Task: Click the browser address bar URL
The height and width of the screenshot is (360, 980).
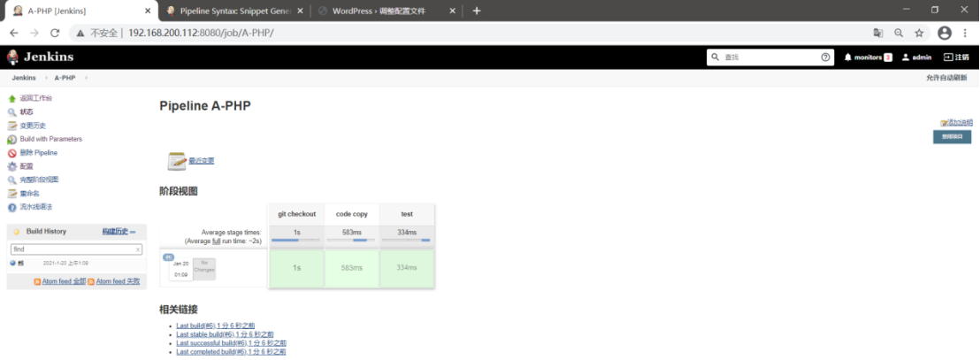Action: [201, 33]
